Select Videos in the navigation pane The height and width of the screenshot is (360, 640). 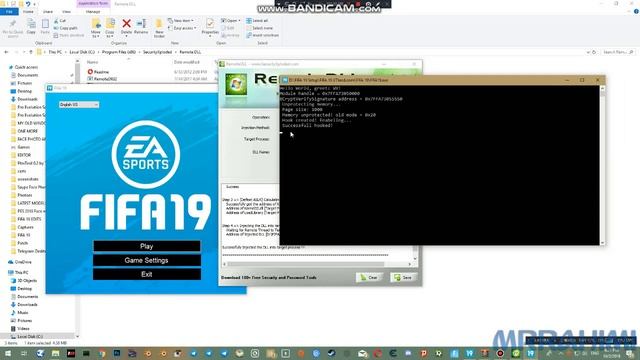pyautogui.click(x=23, y=329)
